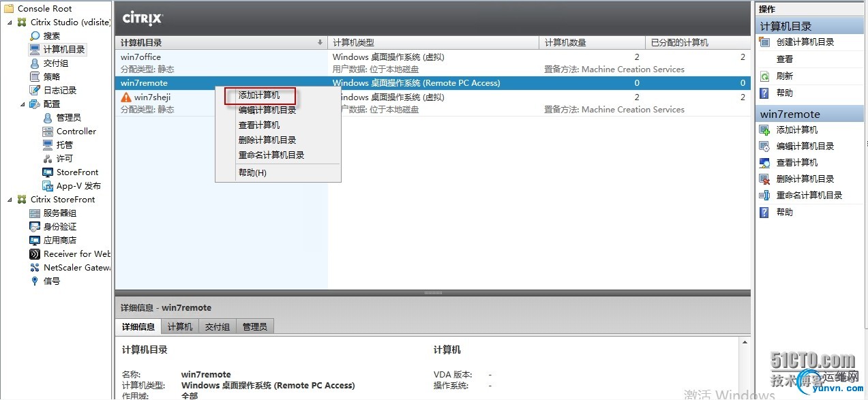Collapse the Citrix StoreFront tree node
Screen dimensions: 868x400
click(x=10, y=200)
